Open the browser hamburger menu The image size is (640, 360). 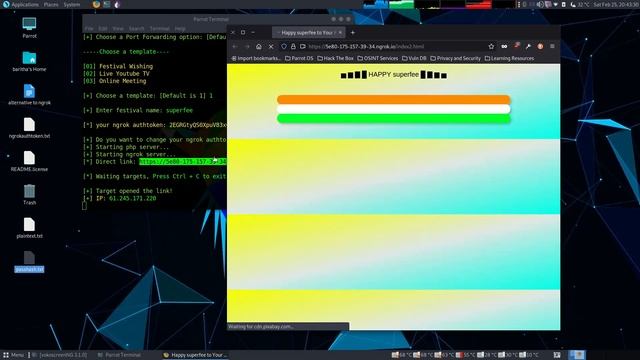click(x=552, y=47)
